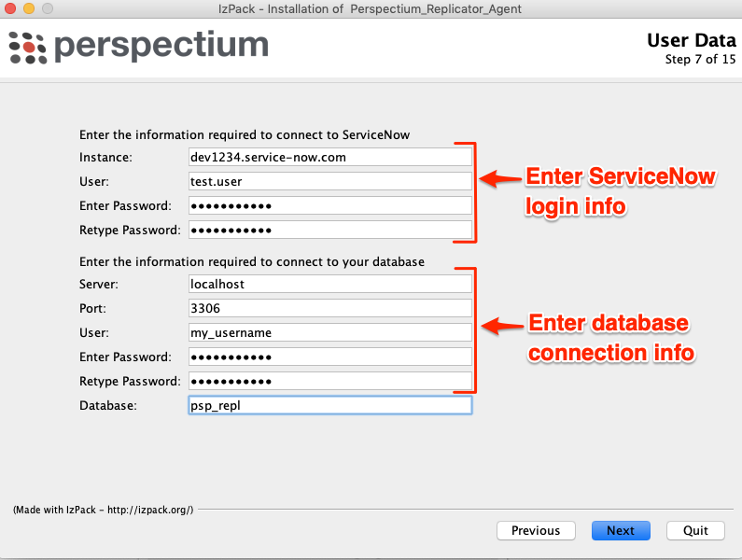742x560 pixels.
Task: Go back with the Previous button
Action: coord(536,530)
